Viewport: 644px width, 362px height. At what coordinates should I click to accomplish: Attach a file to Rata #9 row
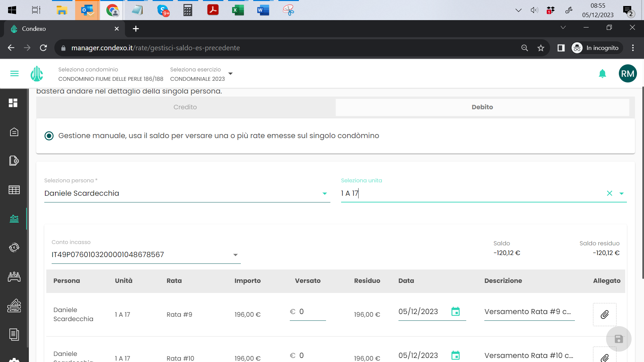click(x=604, y=314)
